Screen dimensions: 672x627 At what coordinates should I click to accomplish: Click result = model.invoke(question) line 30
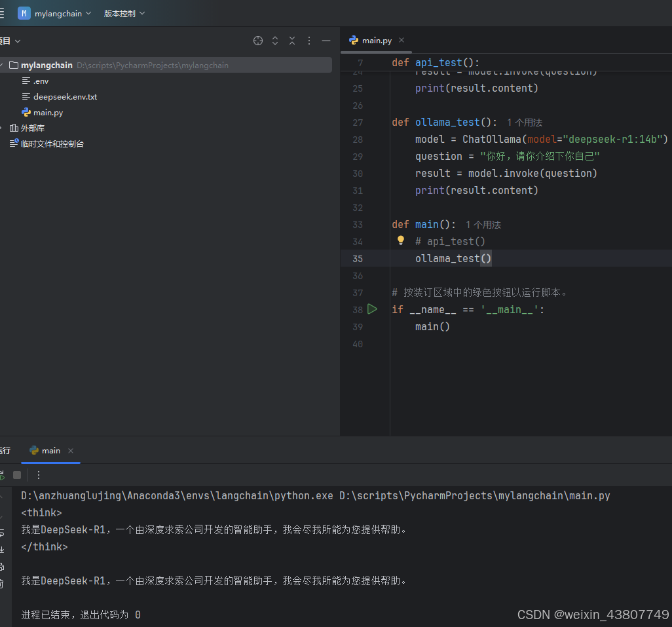tap(506, 173)
